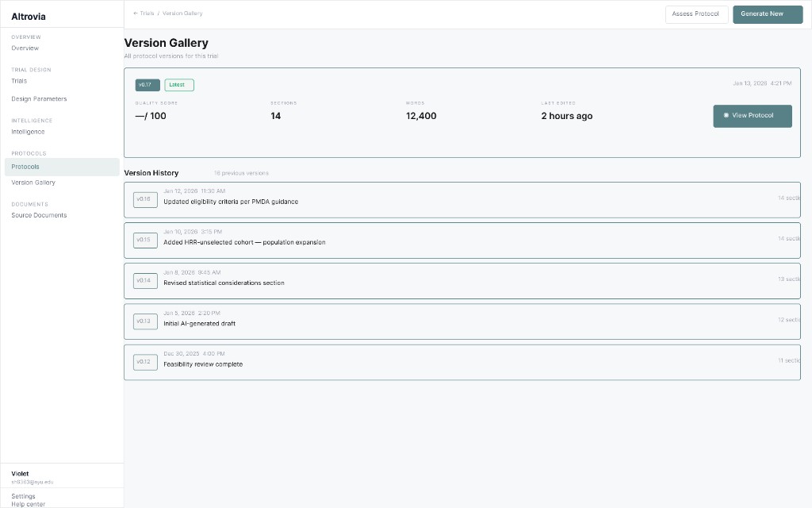Click the Latest badge pill
The height and width of the screenshot is (508, 812).
click(177, 84)
